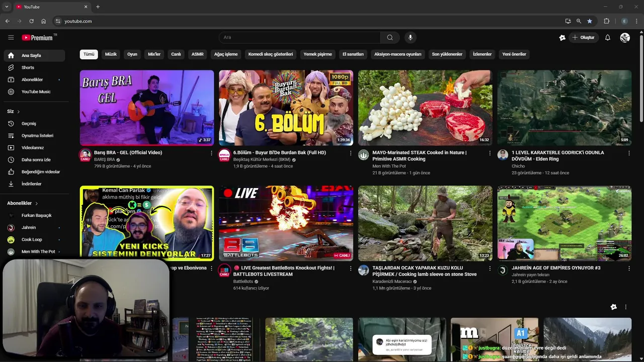Open Daha sonra izle list
644x362 pixels.
point(34,159)
